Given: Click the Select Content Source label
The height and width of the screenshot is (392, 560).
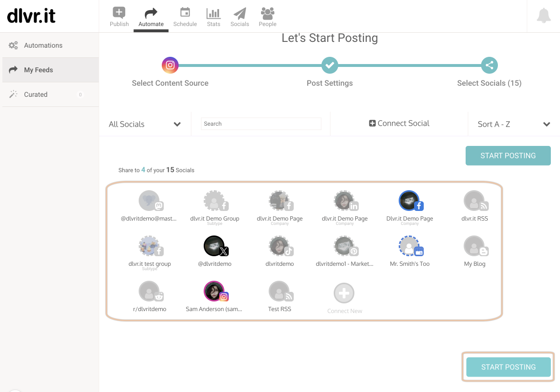Looking at the screenshot, I should tap(170, 83).
